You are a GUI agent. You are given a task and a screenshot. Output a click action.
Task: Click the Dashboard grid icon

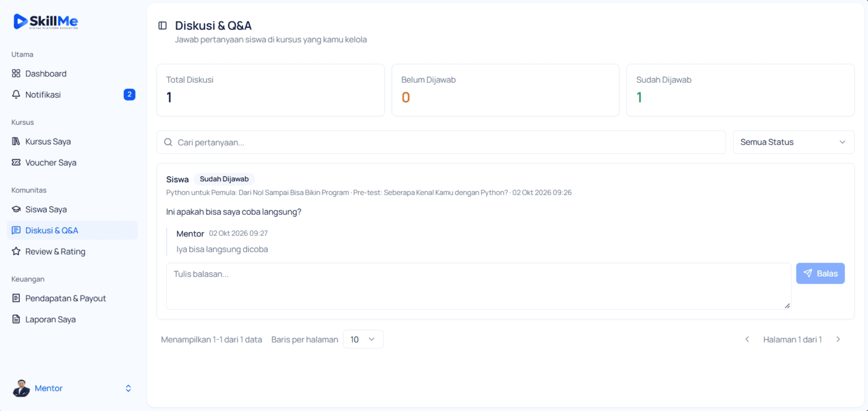[x=16, y=73]
